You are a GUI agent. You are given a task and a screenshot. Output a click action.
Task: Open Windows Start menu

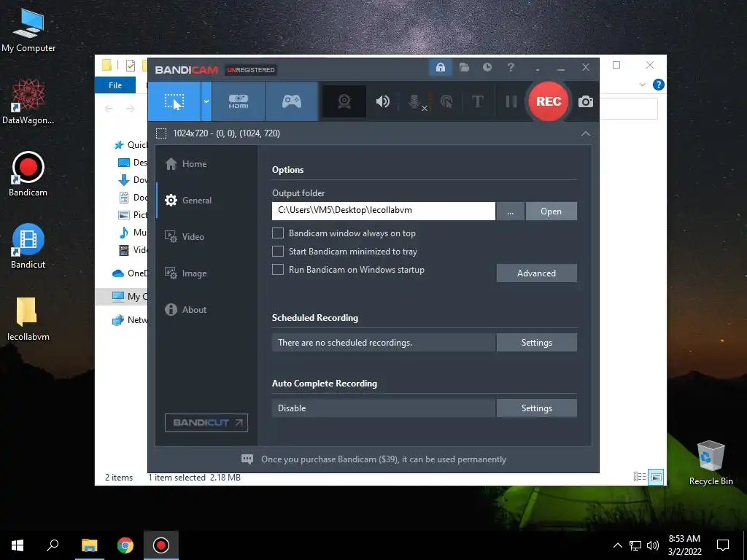point(18,545)
